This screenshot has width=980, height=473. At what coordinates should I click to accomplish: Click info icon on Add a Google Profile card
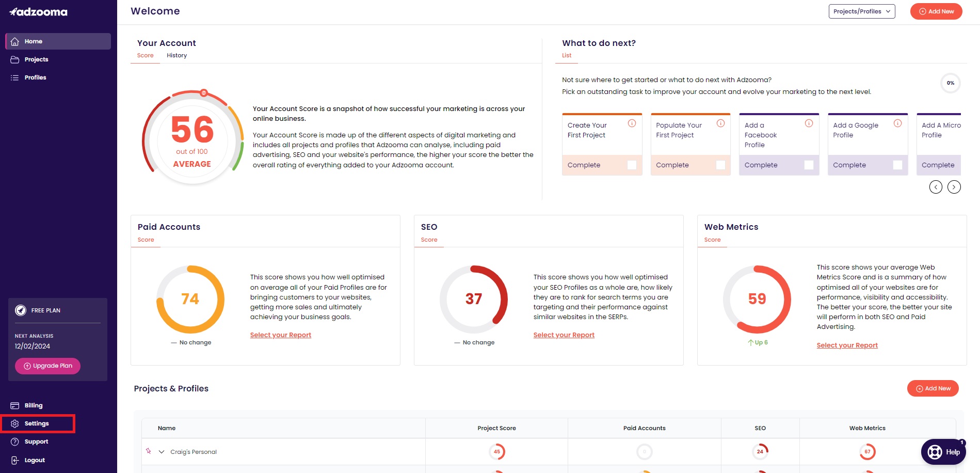click(x=897, y=123)
